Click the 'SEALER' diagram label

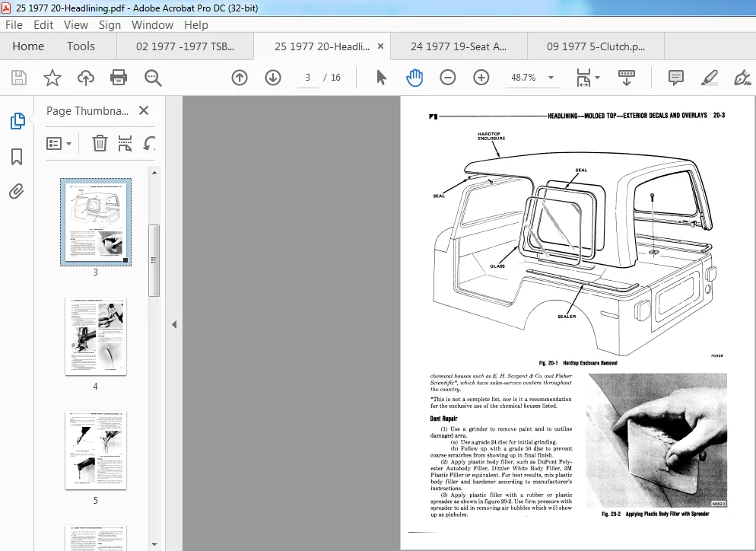pyautogui.click(x=567, y=317)
